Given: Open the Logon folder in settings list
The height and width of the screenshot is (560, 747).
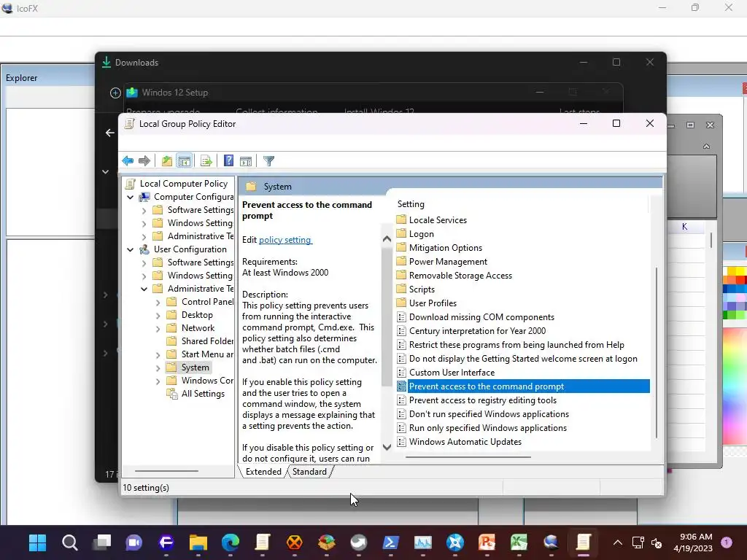Looking at the screenshot, I should pyautogui.click(x=421, y=234).
